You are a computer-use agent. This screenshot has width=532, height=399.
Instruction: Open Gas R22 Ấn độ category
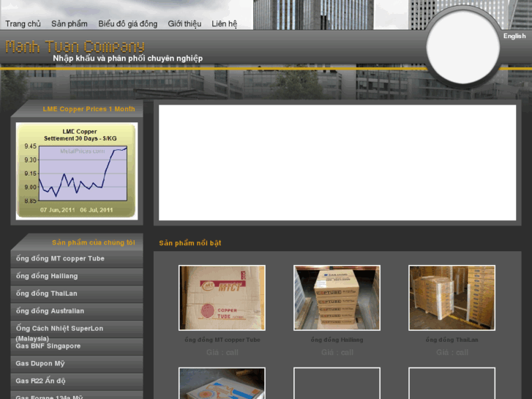[x=77, y=381]
